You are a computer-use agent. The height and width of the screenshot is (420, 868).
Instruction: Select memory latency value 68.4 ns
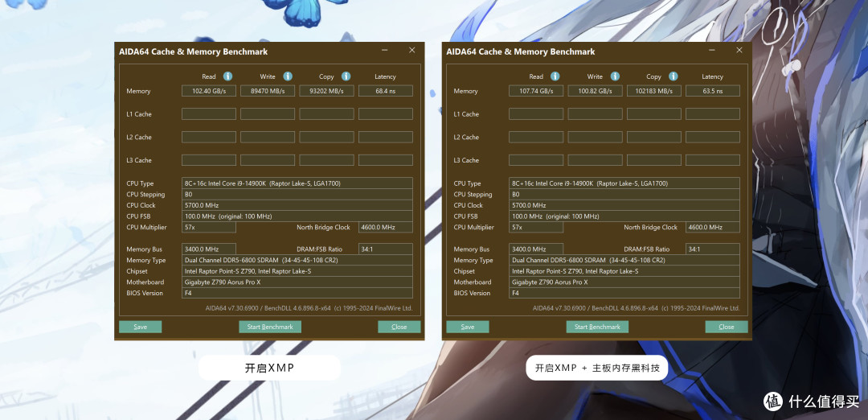point(385,91)
